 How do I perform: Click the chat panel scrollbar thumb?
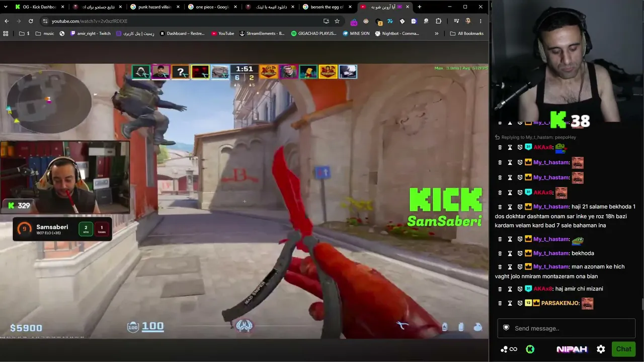(642, 305)
